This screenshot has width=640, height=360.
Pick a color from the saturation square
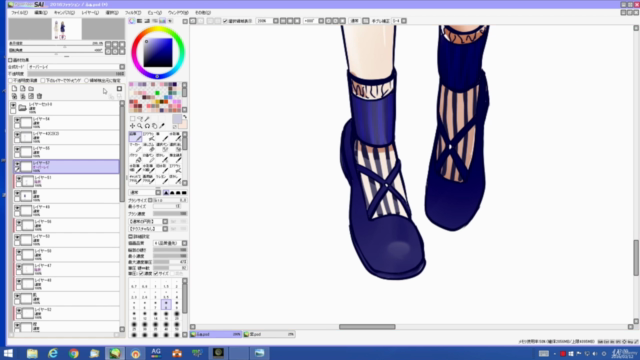158,52
